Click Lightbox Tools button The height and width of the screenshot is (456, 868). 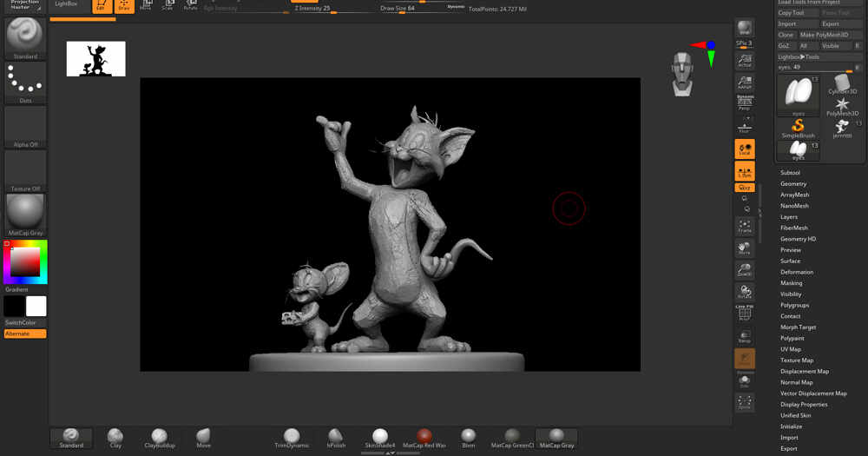[x=819, y=57]
